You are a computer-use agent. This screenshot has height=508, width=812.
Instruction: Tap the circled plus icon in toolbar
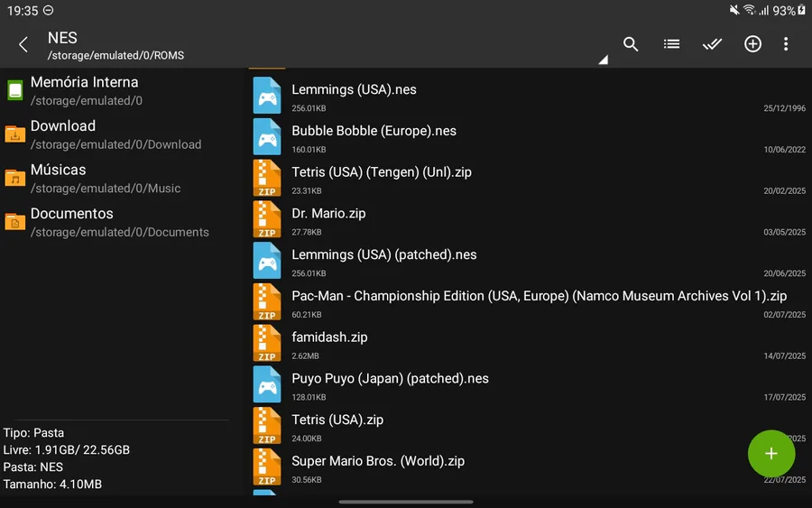[x=752, y=44]
